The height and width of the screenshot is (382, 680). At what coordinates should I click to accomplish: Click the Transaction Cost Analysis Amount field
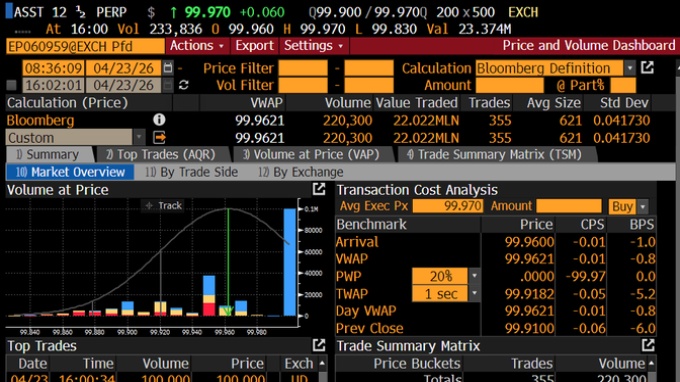coord(569,206)
